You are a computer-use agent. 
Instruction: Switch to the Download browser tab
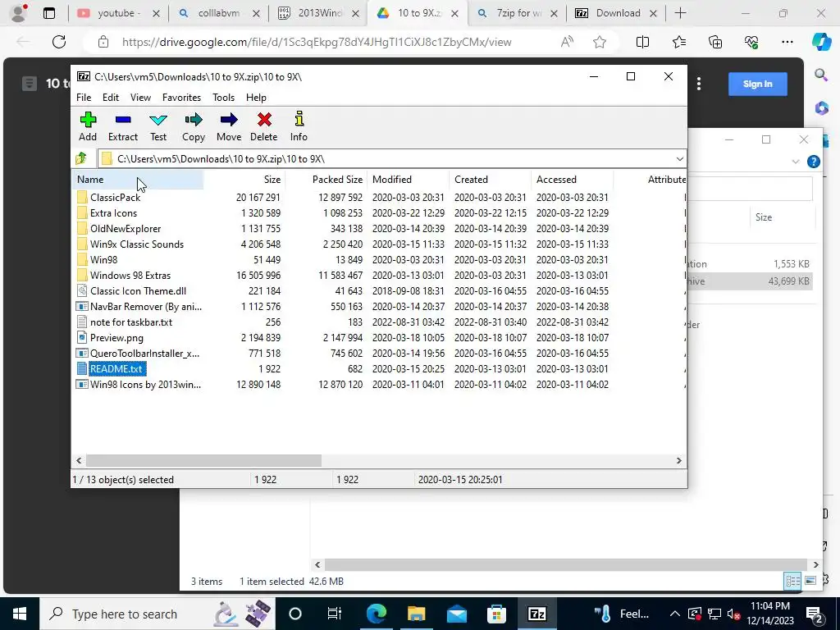[617, 13]
